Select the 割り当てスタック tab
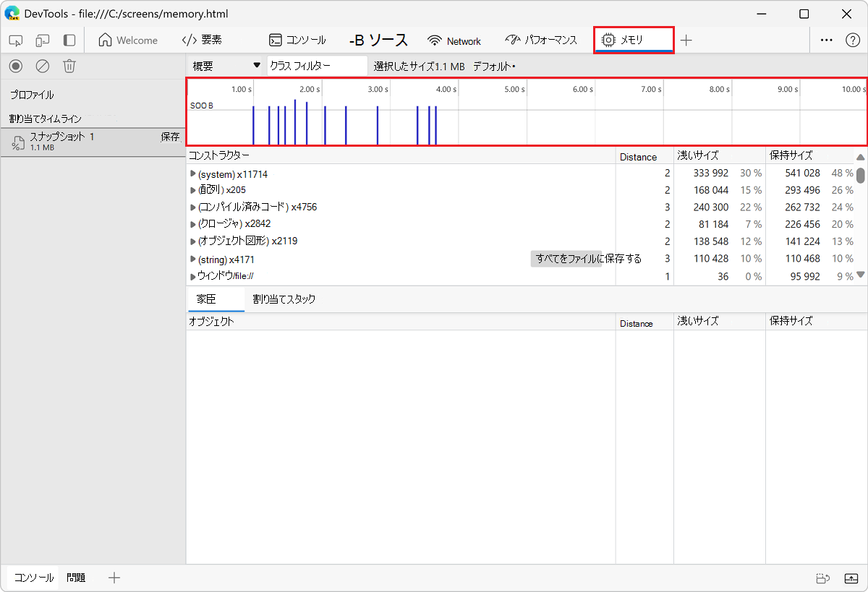The width and height of the screenshot is (868, 592). [284, 299]
